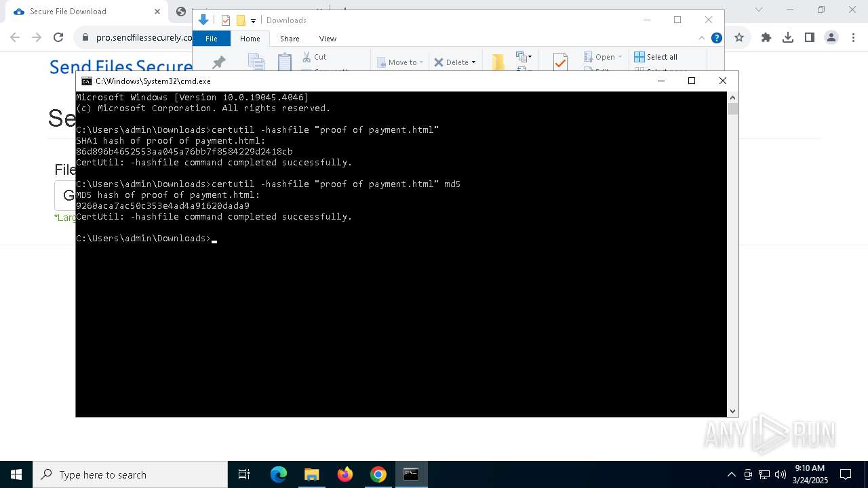Switch to the View ribbon tab in Downloads
868x488 pixels.
click(328, 39)
